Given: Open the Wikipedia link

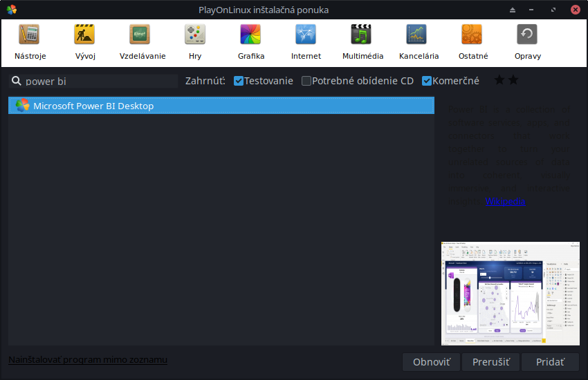Looking at the screenshot, I should click(x=505, y=202).
